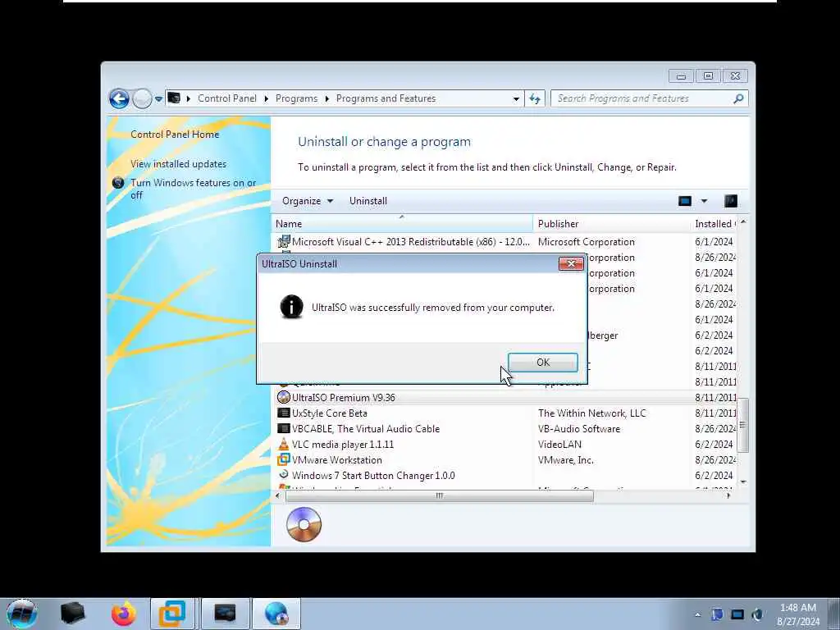Launch Firefox from the taskbar
The image size is (840, 630).
[123, 614]
